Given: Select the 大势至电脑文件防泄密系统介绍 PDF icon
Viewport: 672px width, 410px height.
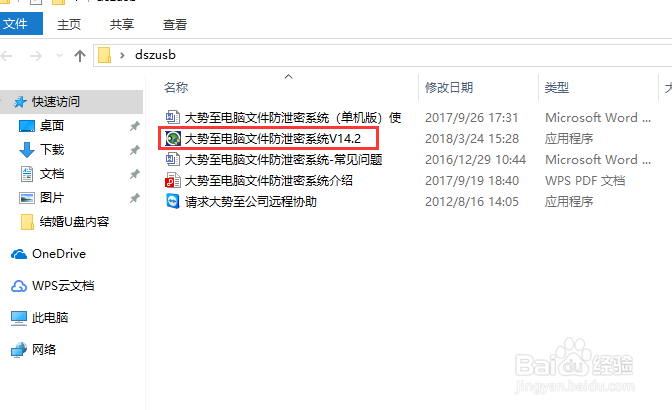Looking at the screenshot, I should pyautogui.click(x=173, y=180).
